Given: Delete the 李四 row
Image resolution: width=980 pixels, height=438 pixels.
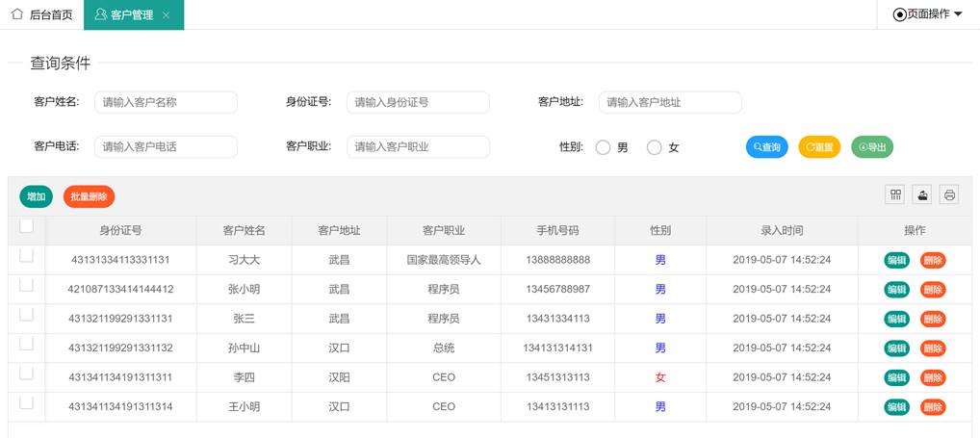Looking at the screenshot, I should (933, 378).
